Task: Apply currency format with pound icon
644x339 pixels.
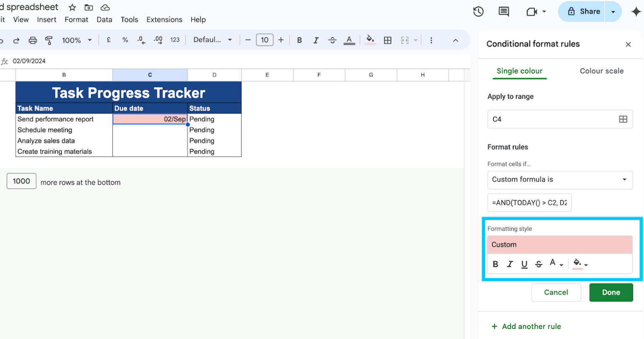Action: point(108,40)
